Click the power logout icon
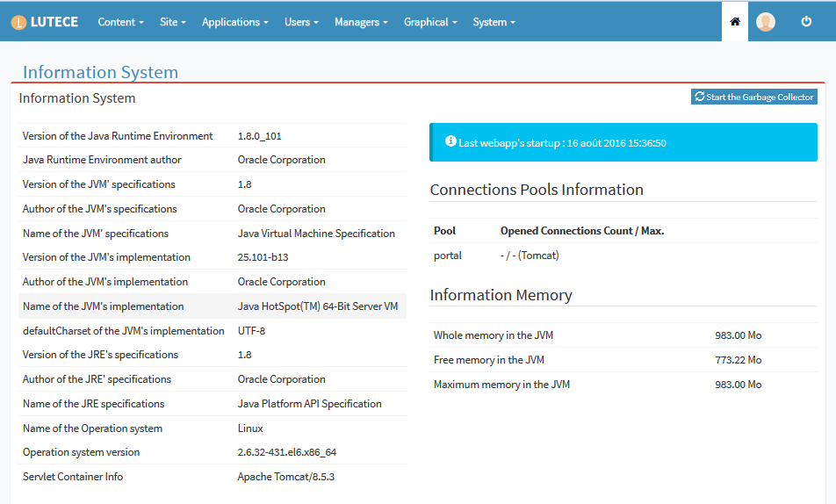The width and height of the screenshot is (836, 504). click(x=806, y=22)
